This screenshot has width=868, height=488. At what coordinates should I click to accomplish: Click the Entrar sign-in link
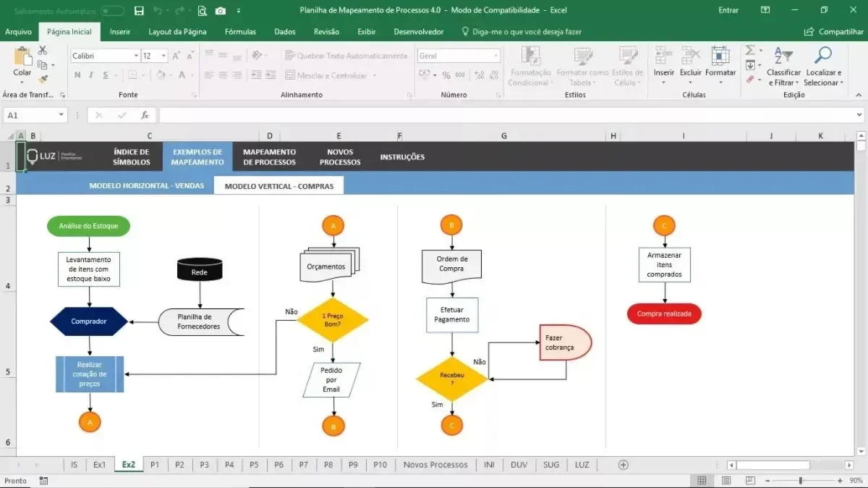point(728,10)
